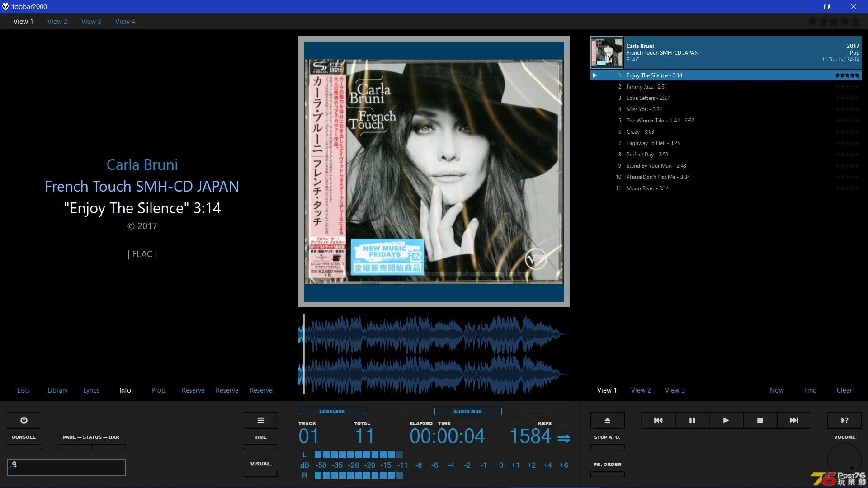Select track Please Don't Kiss Me
This screenshot has width=868, height=488.
(x=726, y=177)
